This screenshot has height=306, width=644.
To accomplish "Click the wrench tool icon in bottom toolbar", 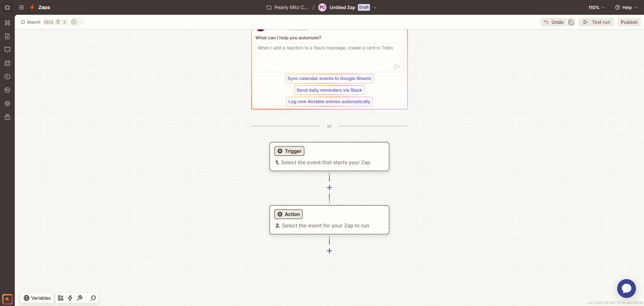I will click(x=79, y=298).
